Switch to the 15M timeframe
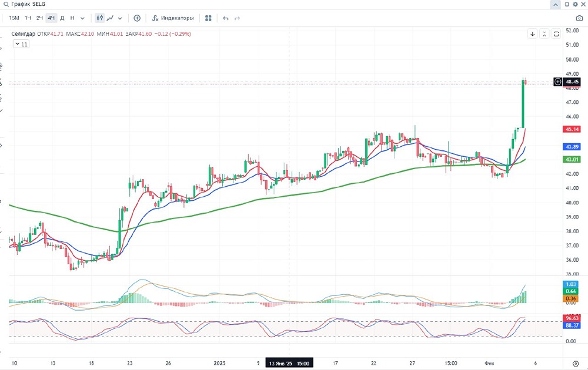 [14, 18]
